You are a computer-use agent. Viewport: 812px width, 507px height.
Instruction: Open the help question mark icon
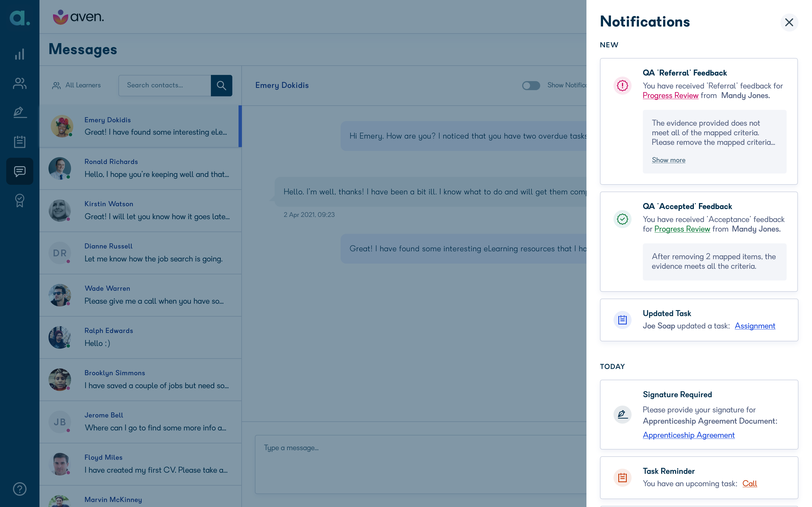click(x=19, y=489)
